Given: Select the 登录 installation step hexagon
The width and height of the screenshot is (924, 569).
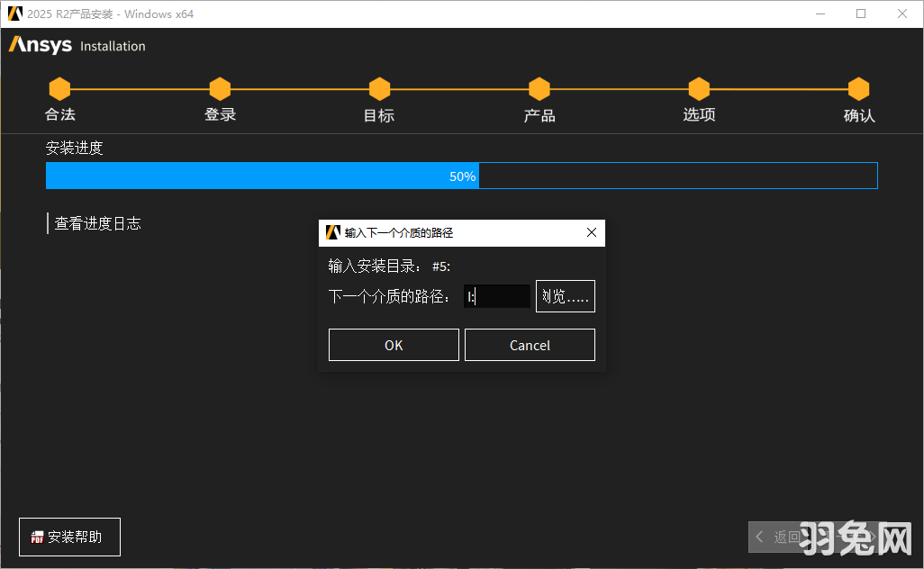Looking at the screenshot, I should coord(220,88).
